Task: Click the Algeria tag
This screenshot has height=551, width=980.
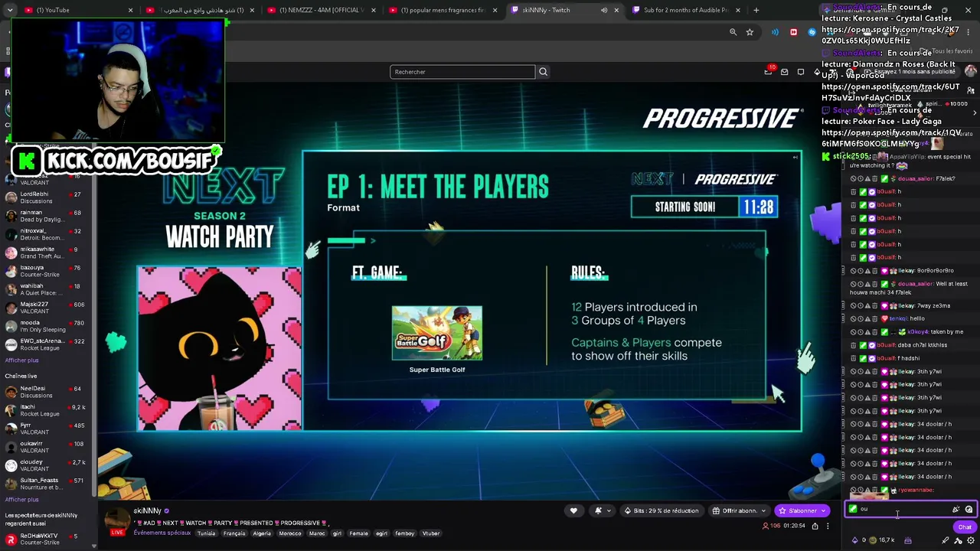Action: click(x=262, y=533)
